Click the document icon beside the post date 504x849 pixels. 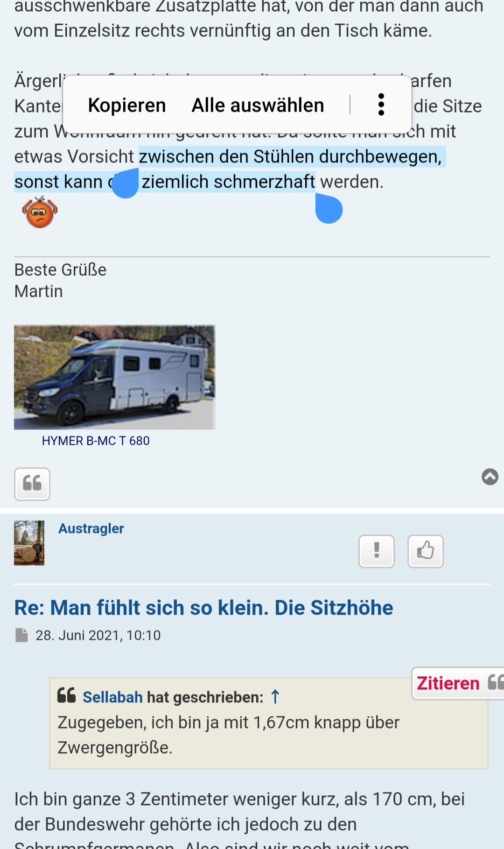[21, 635]
